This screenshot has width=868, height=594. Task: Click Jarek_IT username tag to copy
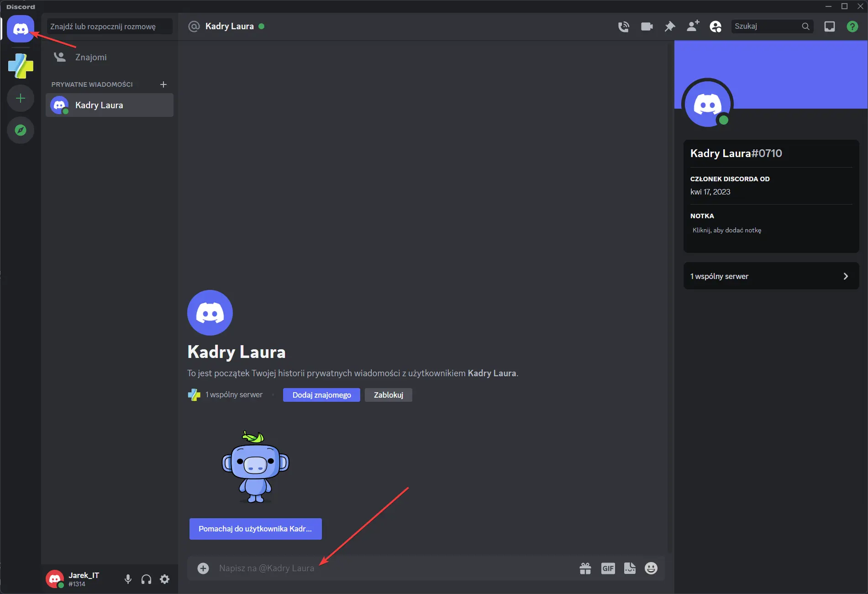pos(84,579)
